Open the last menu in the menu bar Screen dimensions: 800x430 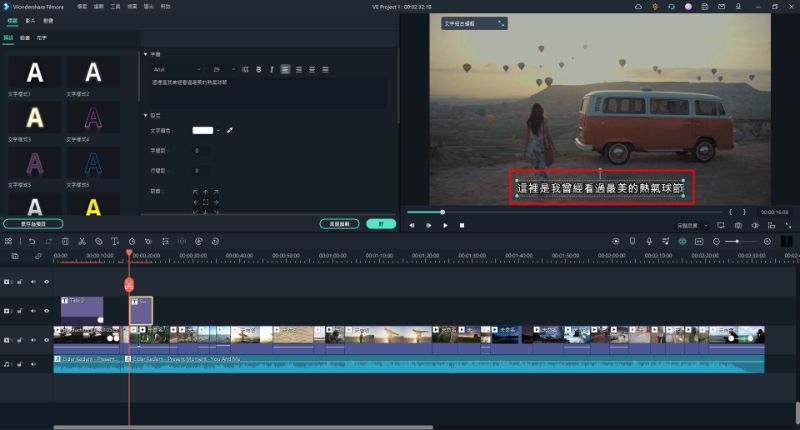tap(165, 7)
